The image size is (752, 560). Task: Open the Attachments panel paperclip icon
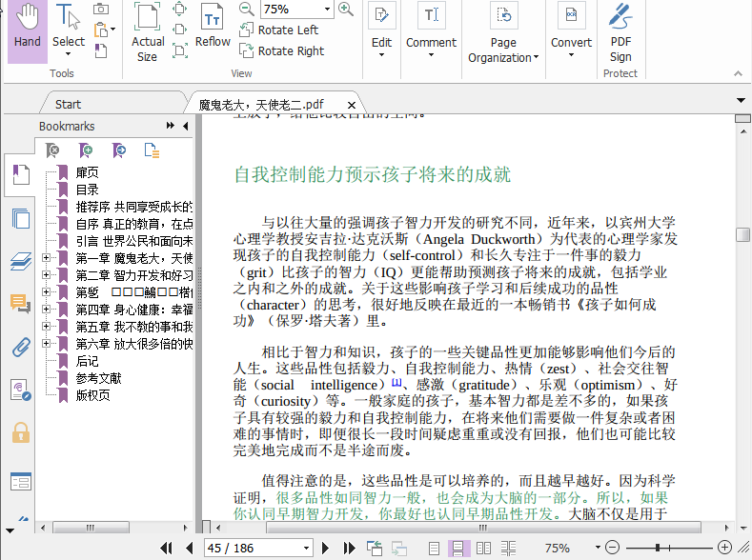[20, 347]
